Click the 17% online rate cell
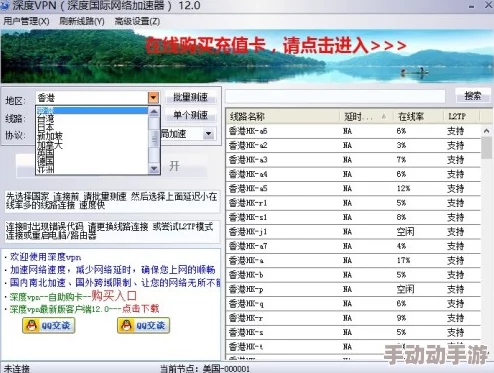 (403, 260)
